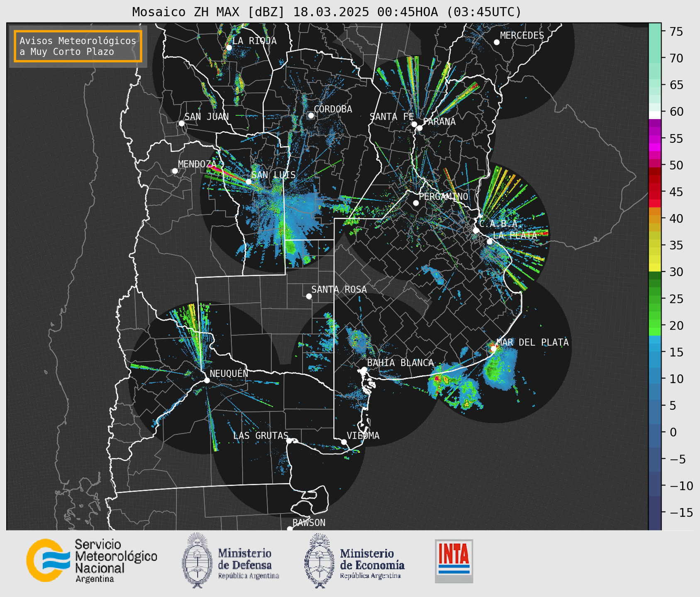700x597 pixels.
Task: Click the Ministerio de Defensa emblem
Action: [x=197, y=560]
